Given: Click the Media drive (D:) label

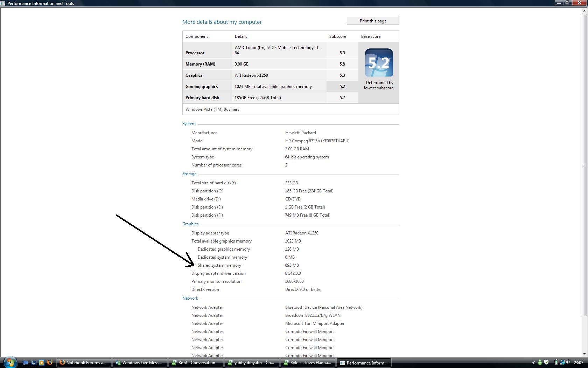Looking at the screenshot, I should coord(206,199).
